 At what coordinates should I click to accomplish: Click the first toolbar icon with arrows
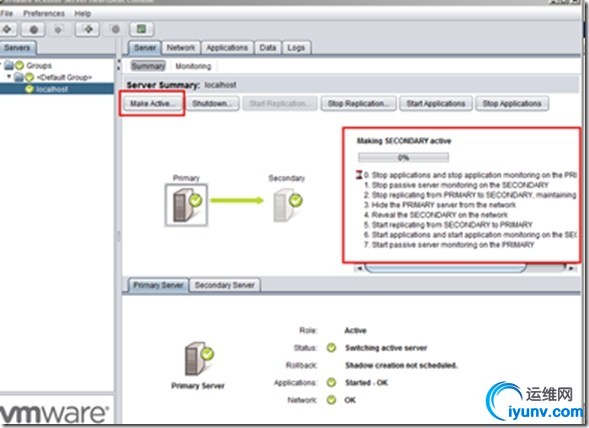[x=8, y=29]
